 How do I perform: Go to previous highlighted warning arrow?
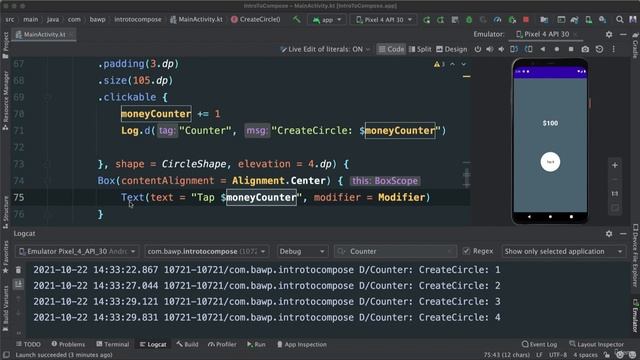tap(452, 64)
